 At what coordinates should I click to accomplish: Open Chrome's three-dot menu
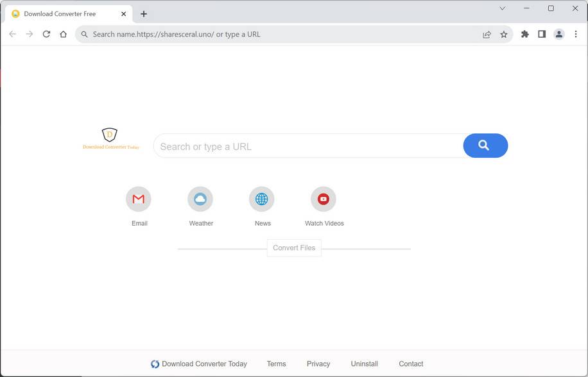click(575, 34)
